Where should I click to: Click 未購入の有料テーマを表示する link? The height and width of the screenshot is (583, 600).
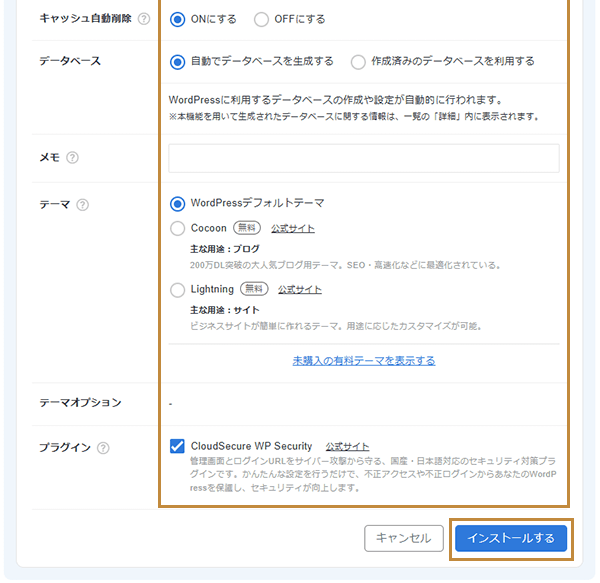tap(364, 361)
